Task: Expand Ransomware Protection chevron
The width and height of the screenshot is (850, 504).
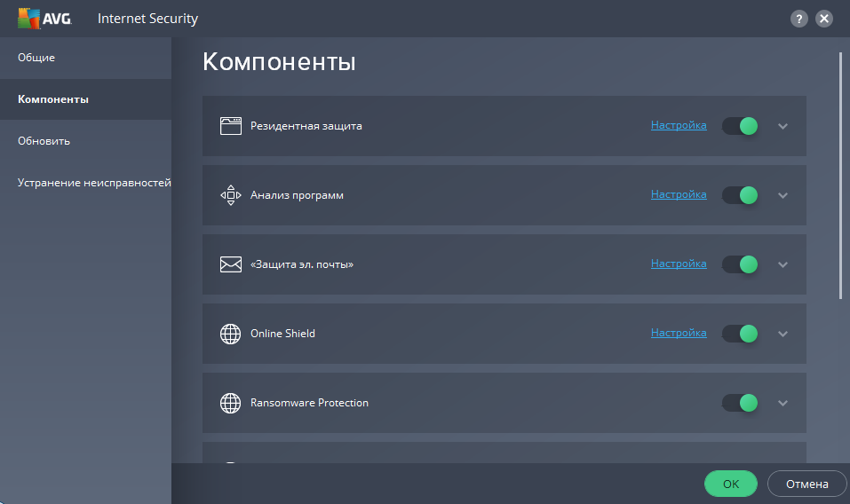Action: coord(782,404)
